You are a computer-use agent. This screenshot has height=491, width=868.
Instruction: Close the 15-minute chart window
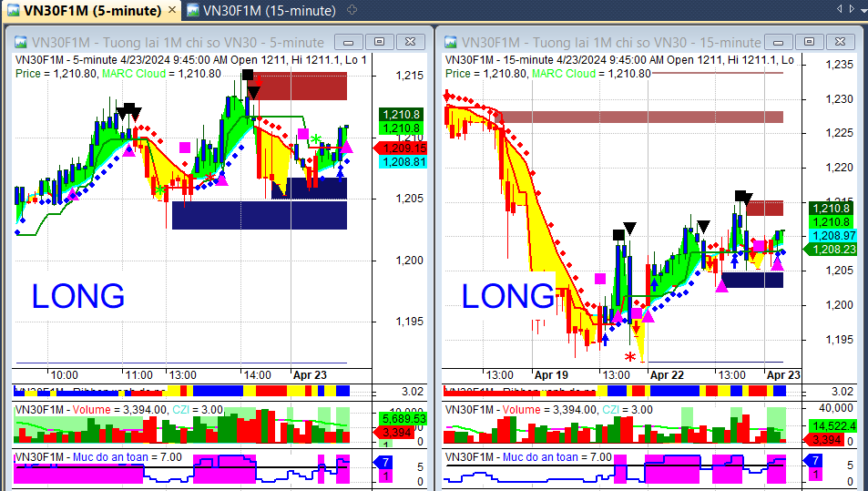click(841, 42)
